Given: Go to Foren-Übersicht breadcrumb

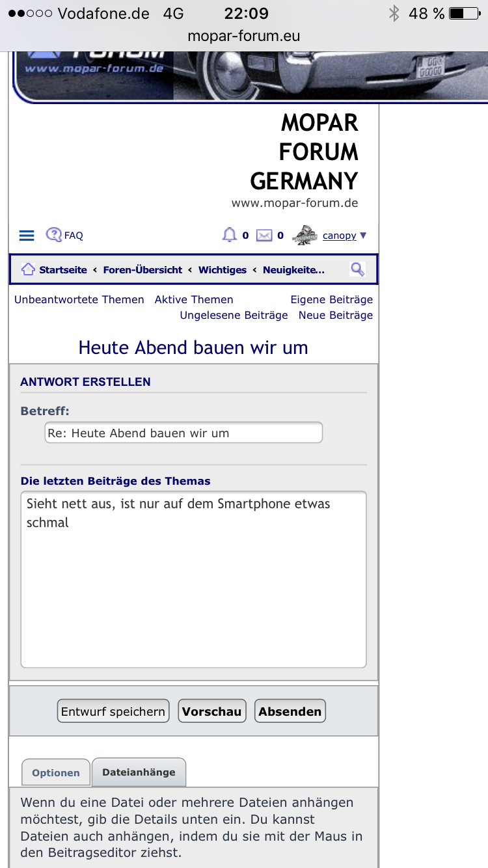Looking at the screenshot, I should [142, 270].
